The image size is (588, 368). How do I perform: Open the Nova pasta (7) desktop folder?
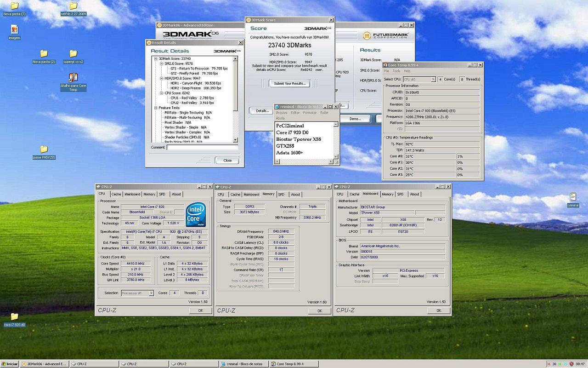click(14, 8)
